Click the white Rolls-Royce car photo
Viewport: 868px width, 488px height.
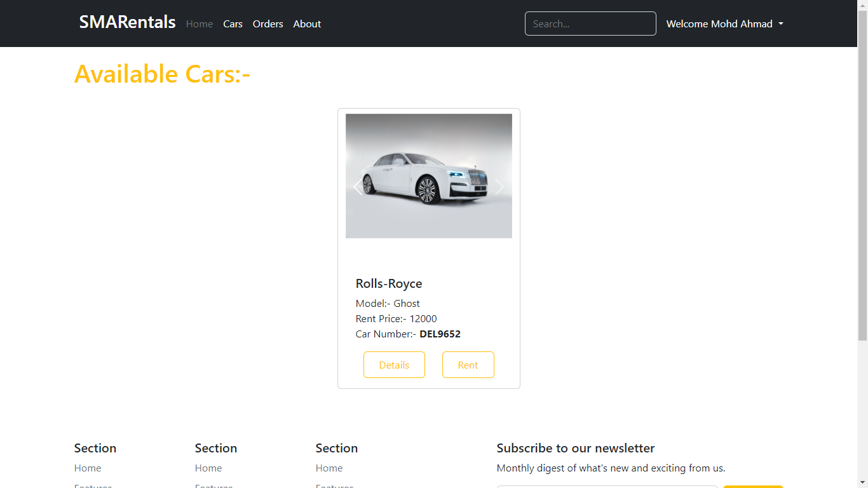tap(429, 176)
